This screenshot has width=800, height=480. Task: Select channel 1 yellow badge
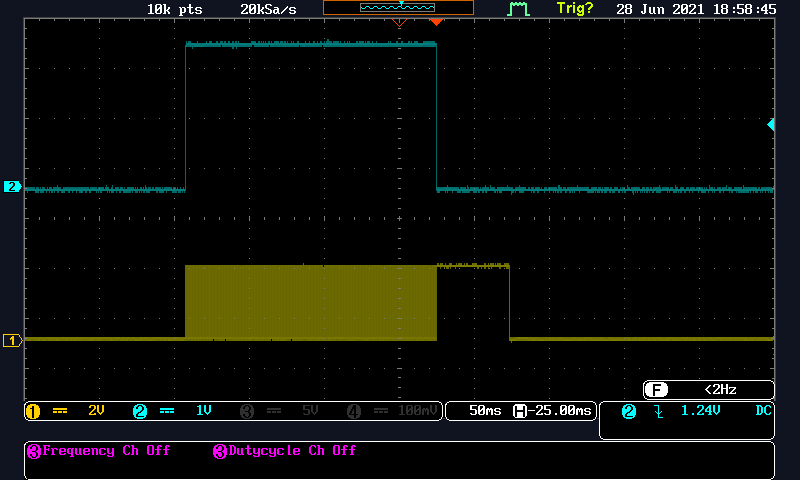point(33,411)
